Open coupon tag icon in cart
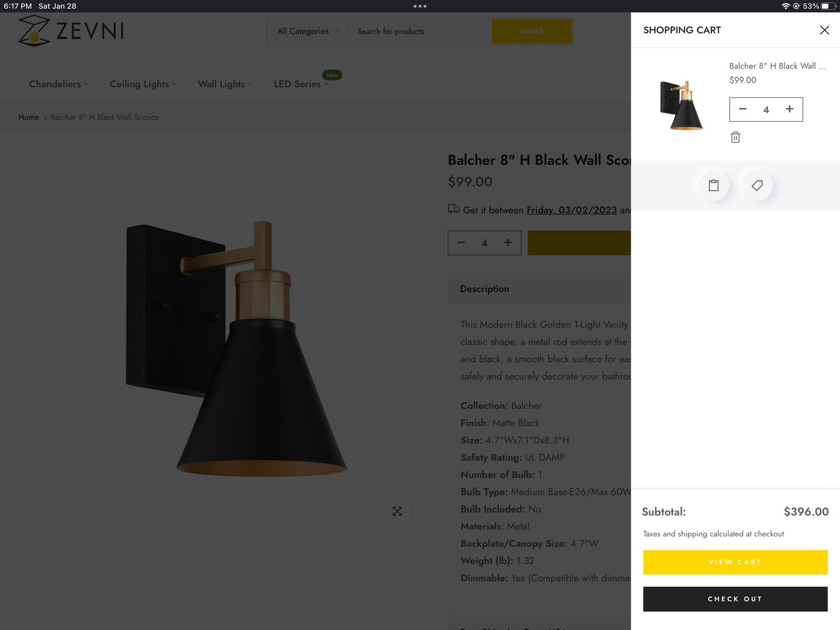This screenshot has width=840, height=630. click(757, 185)
